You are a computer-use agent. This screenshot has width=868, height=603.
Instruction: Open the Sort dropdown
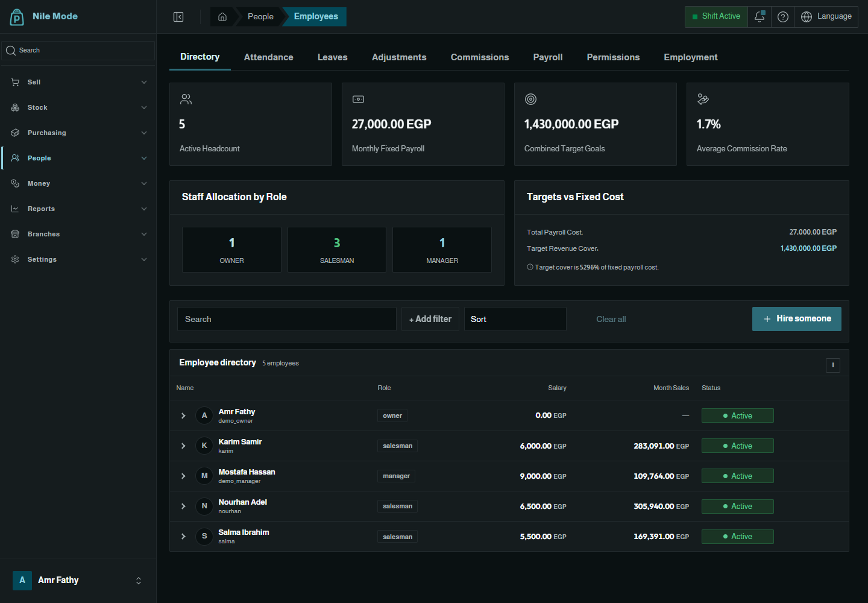click(515, 319)
